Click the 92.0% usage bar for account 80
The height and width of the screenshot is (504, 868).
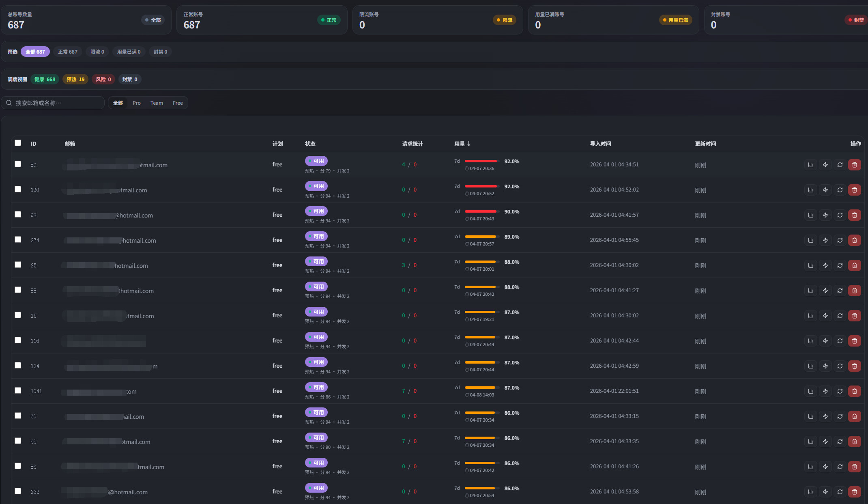pos(481,161)
